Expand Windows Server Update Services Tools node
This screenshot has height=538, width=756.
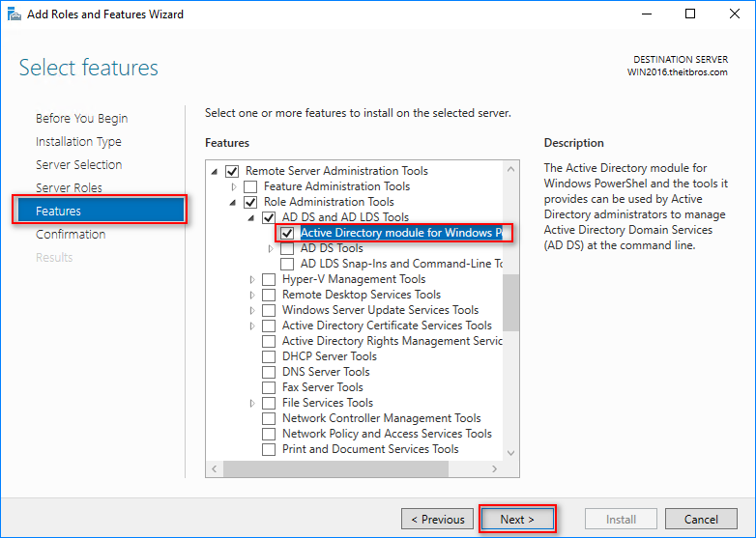pyautogui.click(x=252, y=310)
